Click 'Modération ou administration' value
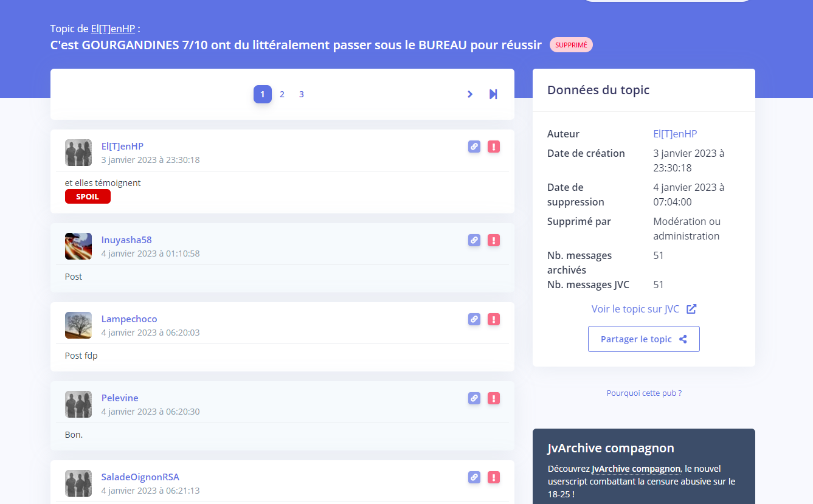The width and height of the screenshot is (813, 504). pos(687,229)
